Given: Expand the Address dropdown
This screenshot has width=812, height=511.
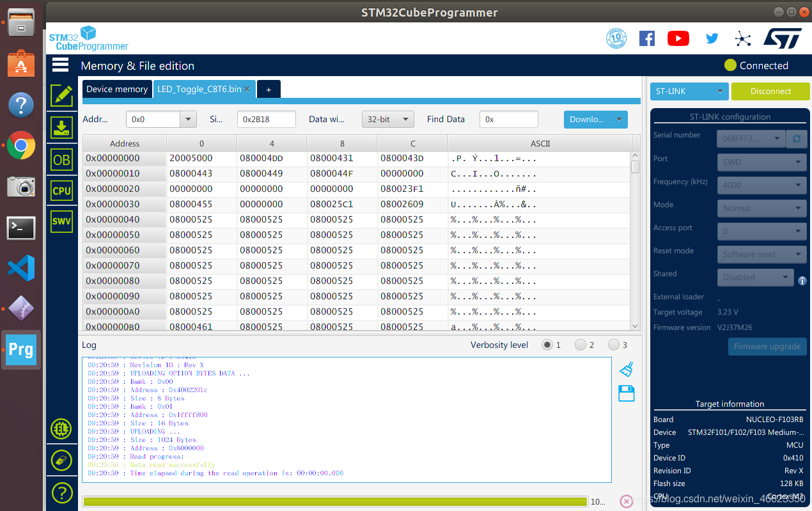Looking at the screenshot, I should pyautogui.click(x=188, y=119).
